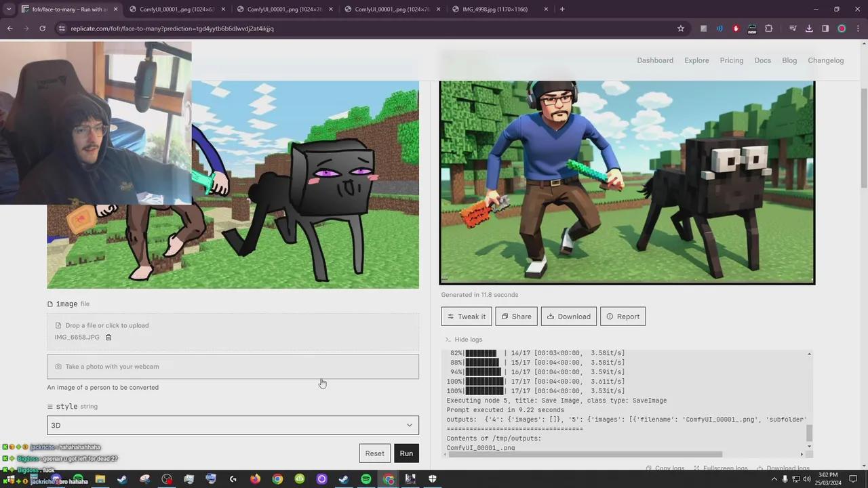Click the logs horizontal scrollbar
This screenshot has width=868, height=488.
583,455
